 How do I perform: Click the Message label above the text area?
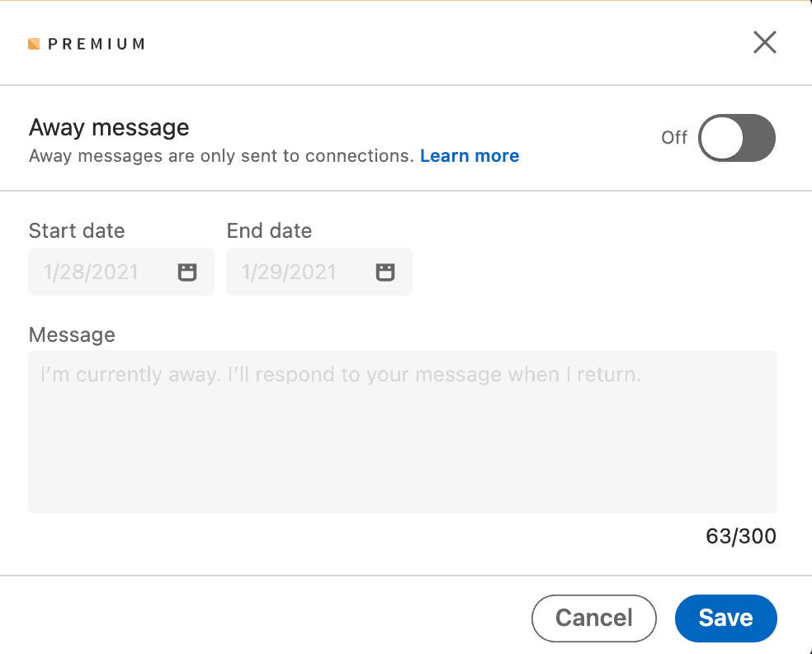coord(72,334)
